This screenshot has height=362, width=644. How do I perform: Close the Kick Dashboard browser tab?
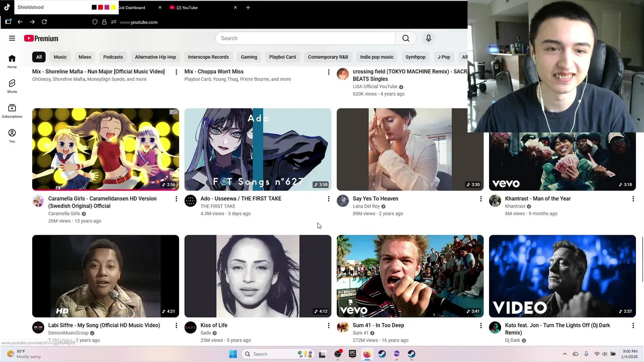point(160,8)
